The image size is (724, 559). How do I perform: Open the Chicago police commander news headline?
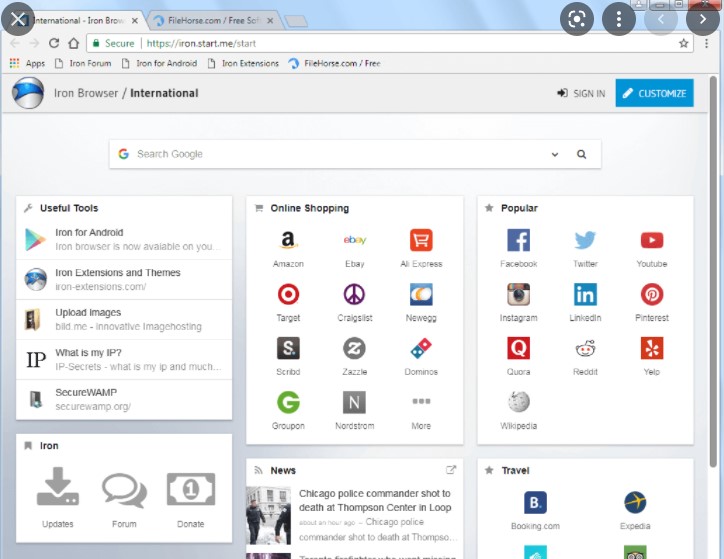coord(375,500)
